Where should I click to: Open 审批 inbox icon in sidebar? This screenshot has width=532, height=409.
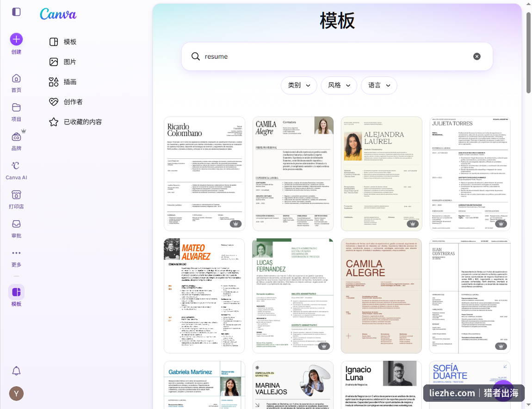(x=16, y=224)
